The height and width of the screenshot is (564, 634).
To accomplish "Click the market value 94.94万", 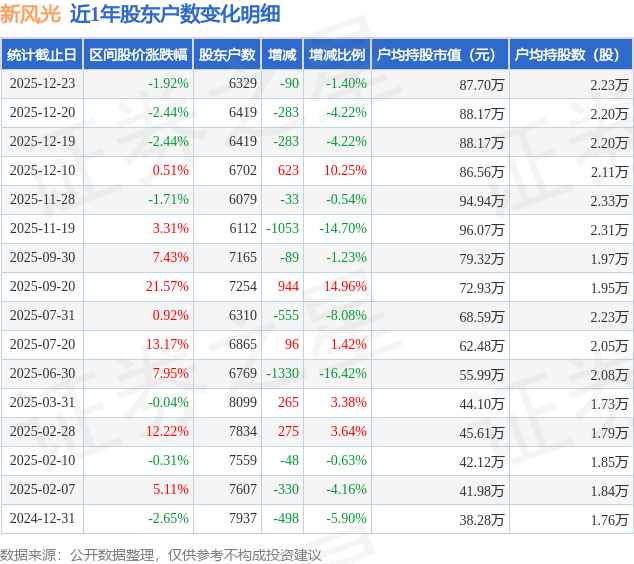I will pos(482,201).
